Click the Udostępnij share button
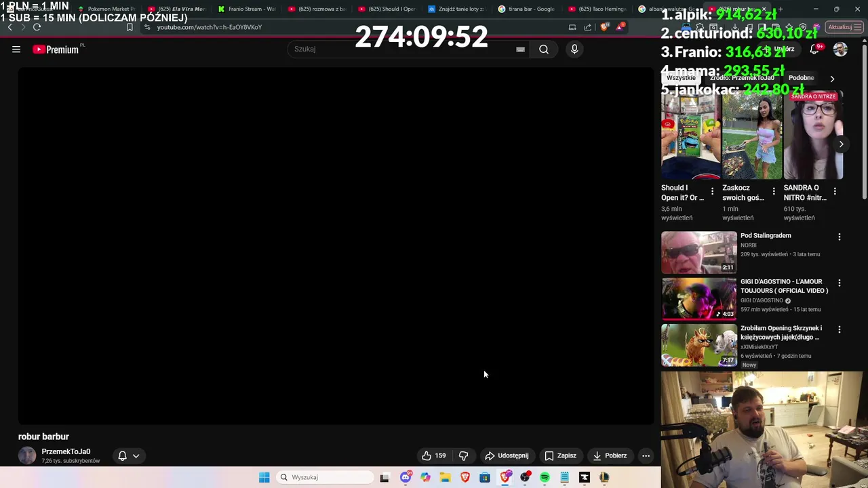Screen dimensions: 868x488 (x=507, y=455)
